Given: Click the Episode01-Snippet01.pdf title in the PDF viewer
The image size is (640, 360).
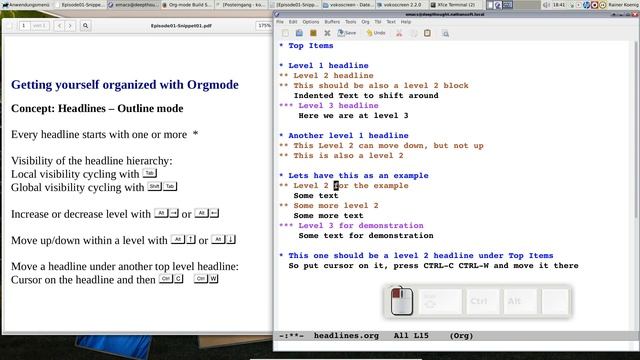Looking at the screenshot, I should 181,26.
